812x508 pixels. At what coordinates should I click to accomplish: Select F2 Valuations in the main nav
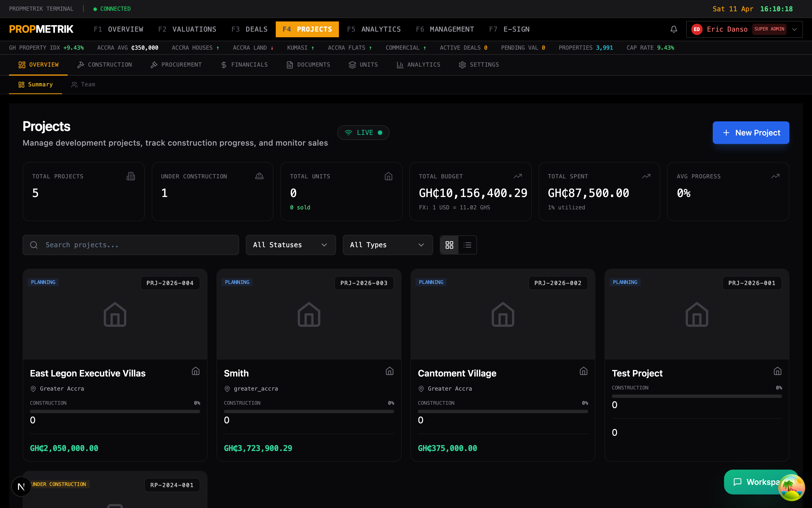[187, 29]
